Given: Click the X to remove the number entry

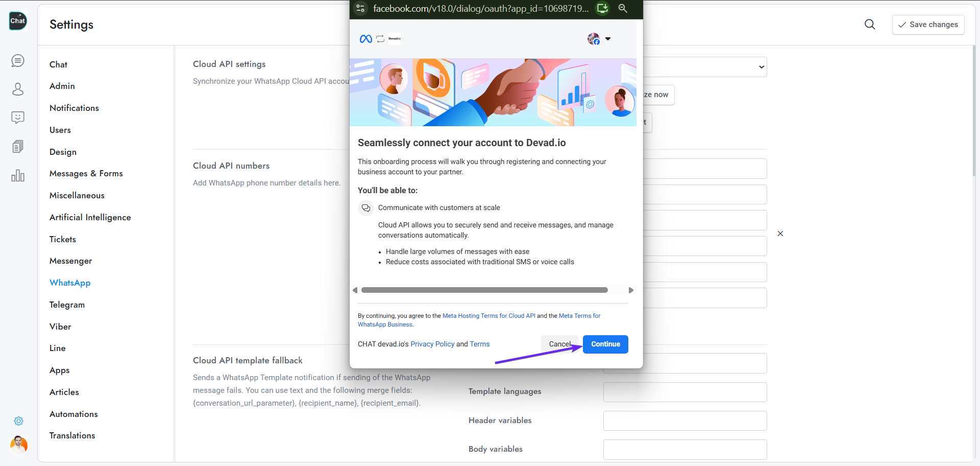Looking at the screenshot, I should [x=780, y=234].
